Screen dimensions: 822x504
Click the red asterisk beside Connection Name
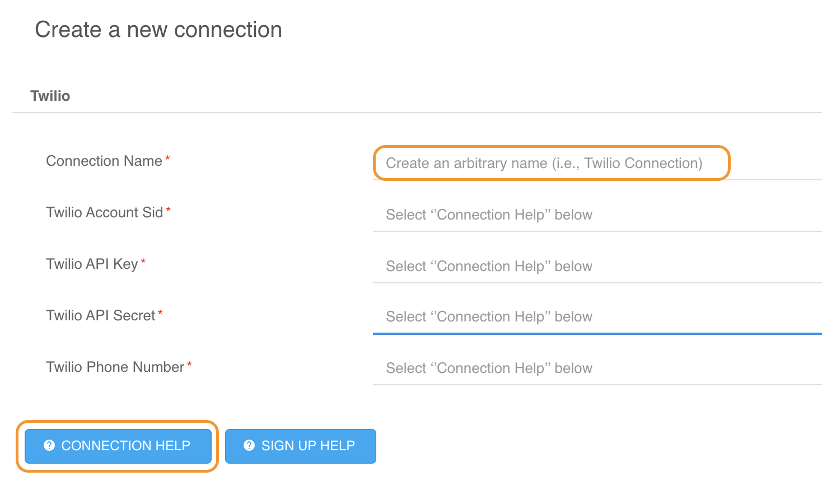(x=167, y=159)
